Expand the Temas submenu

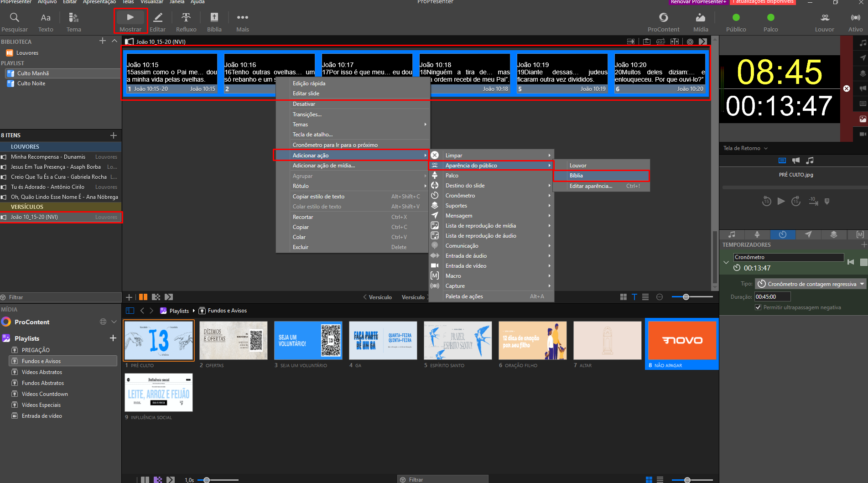353,125
